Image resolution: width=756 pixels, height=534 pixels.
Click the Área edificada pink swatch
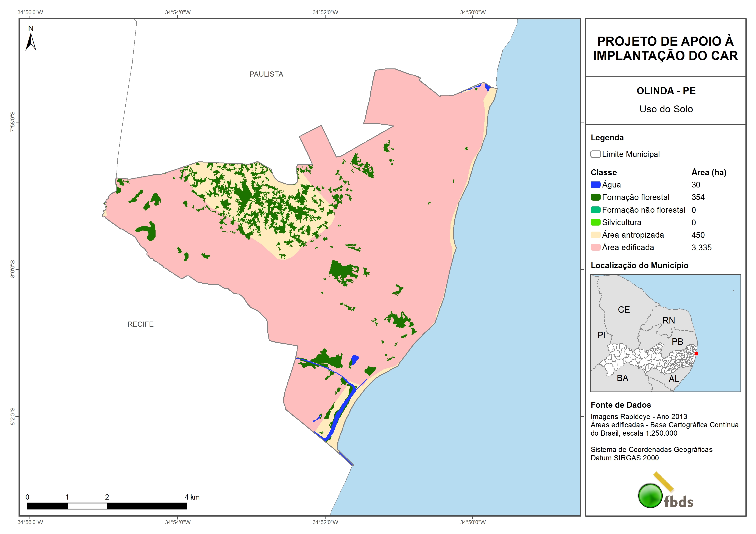(595, 248)
